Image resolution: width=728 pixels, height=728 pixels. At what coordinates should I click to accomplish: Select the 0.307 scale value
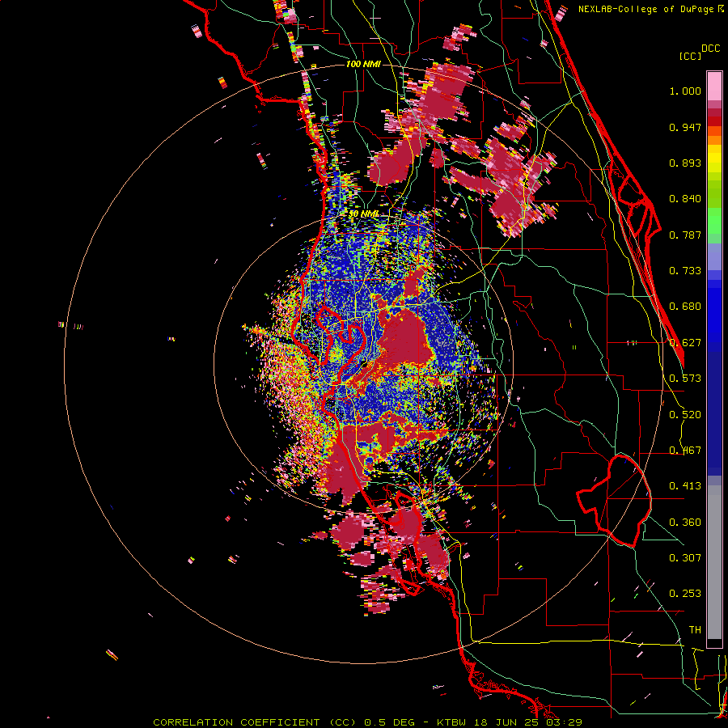(685, 558)
